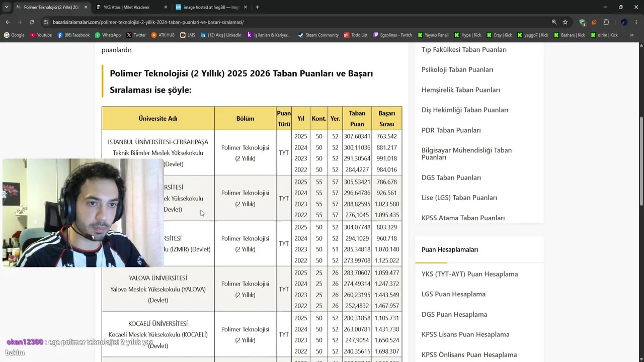Open the zoom magnifier icon in address bar
Screen dimensions: 644x362
tap(554, 22)
